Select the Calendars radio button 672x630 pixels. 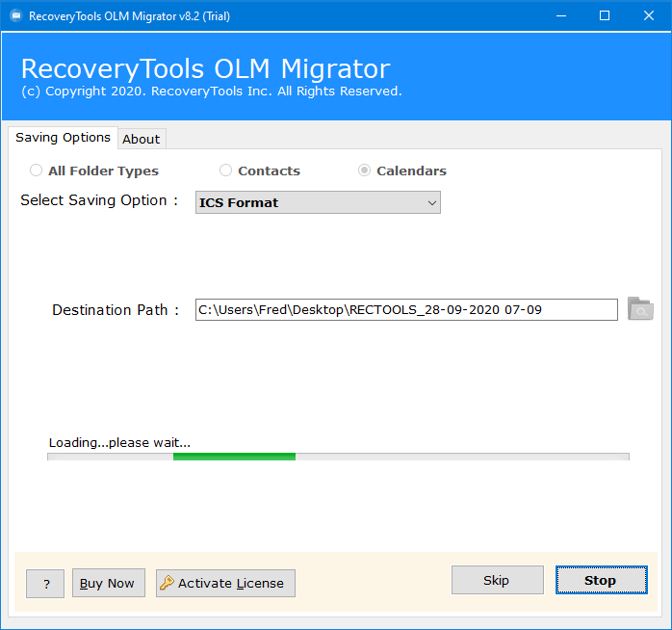coord(364,171)
